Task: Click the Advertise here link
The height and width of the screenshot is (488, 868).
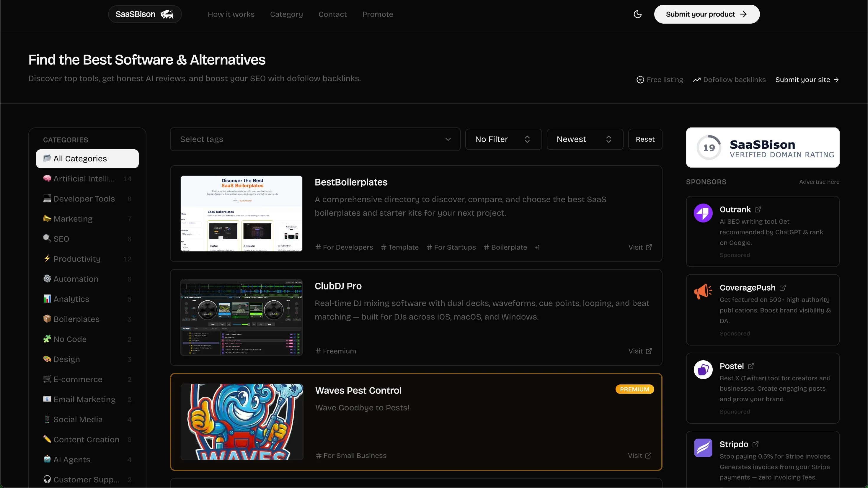Action: pyautogui.click(x=819, y=182)
